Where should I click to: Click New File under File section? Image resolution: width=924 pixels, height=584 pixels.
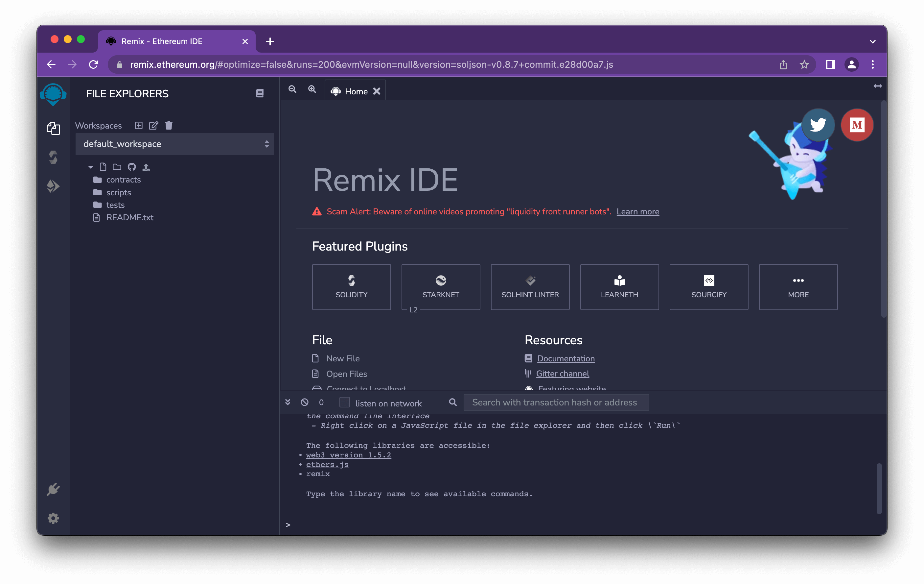(343, 358)
